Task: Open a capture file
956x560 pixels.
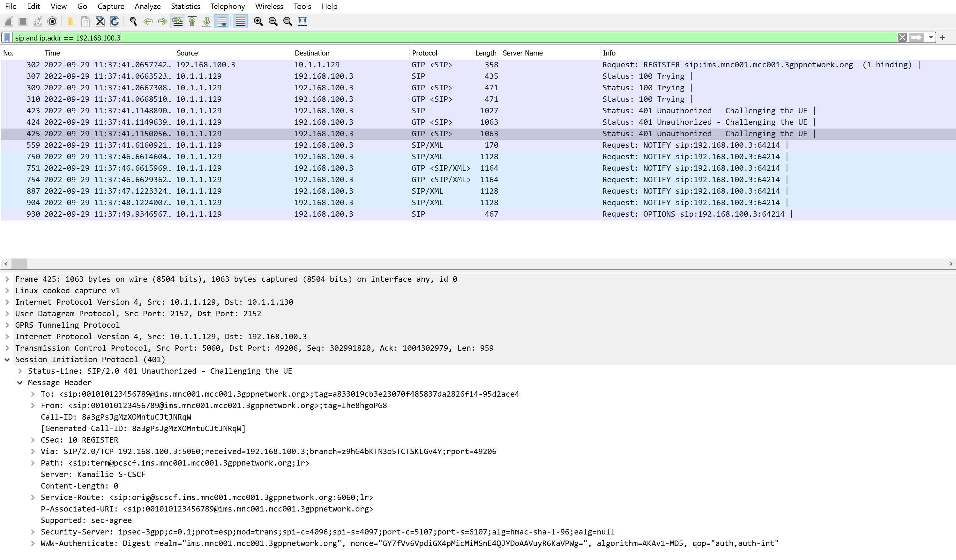Action: (70, 21)
